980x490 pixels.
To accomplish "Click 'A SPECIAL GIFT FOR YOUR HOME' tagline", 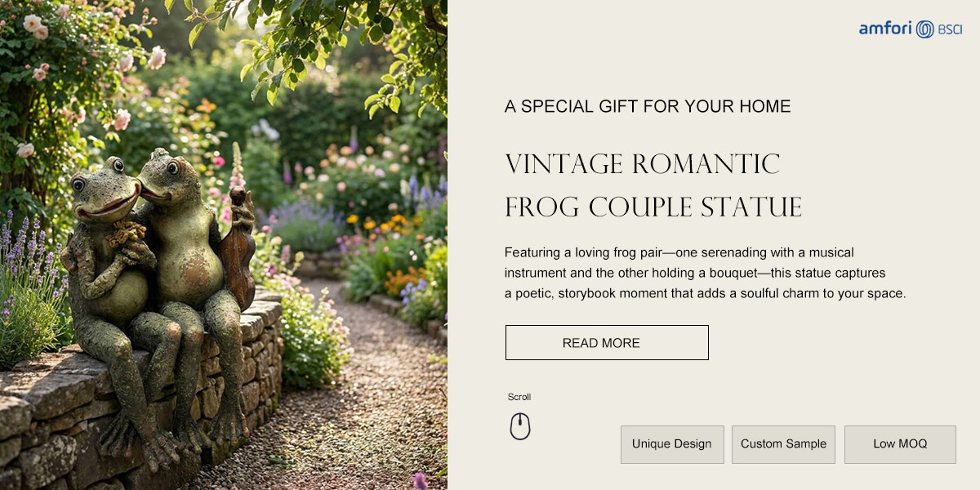I will (648, 106).
